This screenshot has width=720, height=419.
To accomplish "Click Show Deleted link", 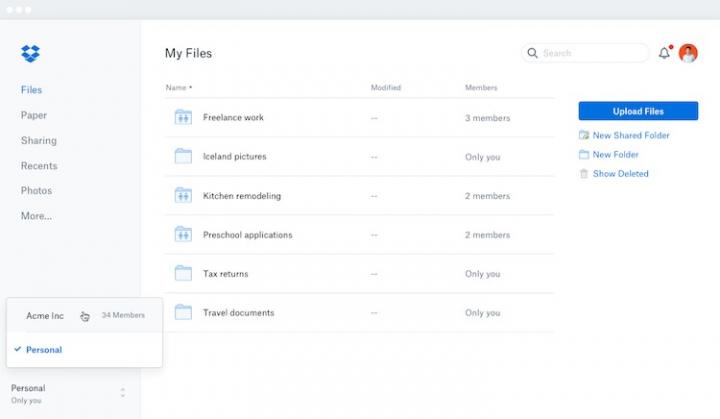I will coord(620,174).
